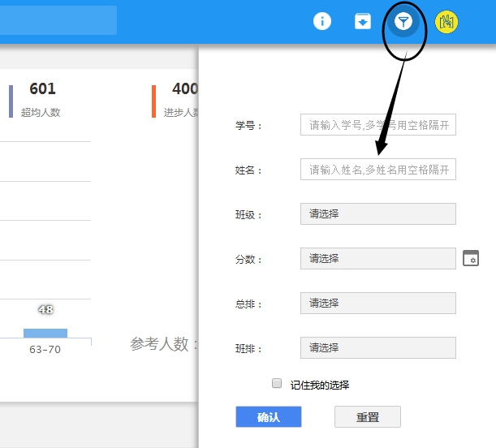Open the 班排 dropdown
496x448 pixels.
point(377,348)
